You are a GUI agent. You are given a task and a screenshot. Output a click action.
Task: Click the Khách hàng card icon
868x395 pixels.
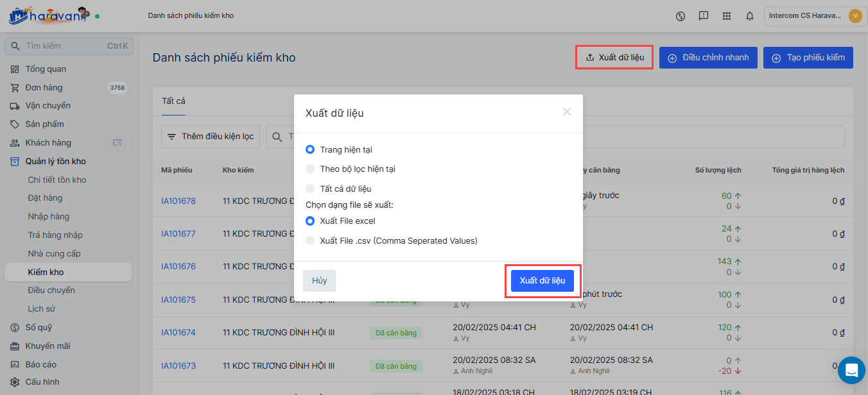[x=117, y=142]
